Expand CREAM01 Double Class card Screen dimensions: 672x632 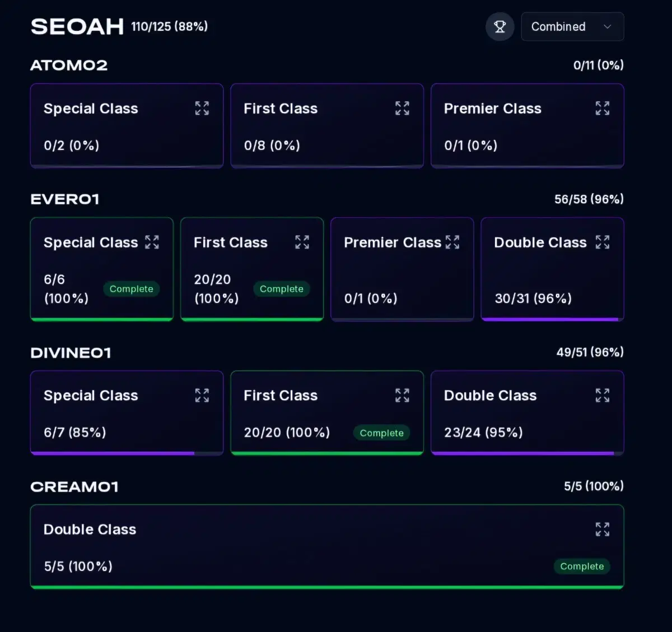click(602, 529)
